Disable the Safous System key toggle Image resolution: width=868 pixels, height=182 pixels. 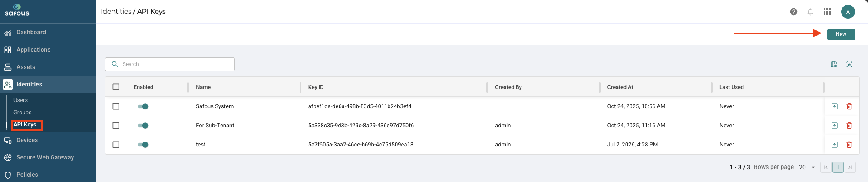pos(143,106)
